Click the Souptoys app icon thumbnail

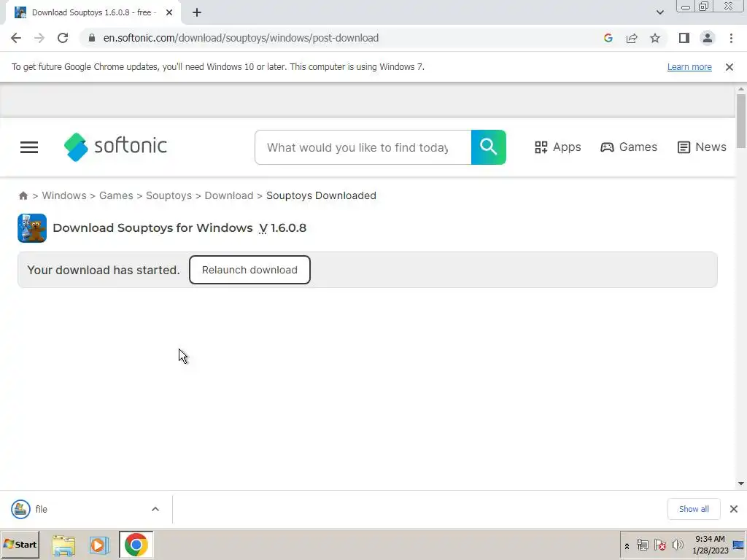[x=32, y=228]
